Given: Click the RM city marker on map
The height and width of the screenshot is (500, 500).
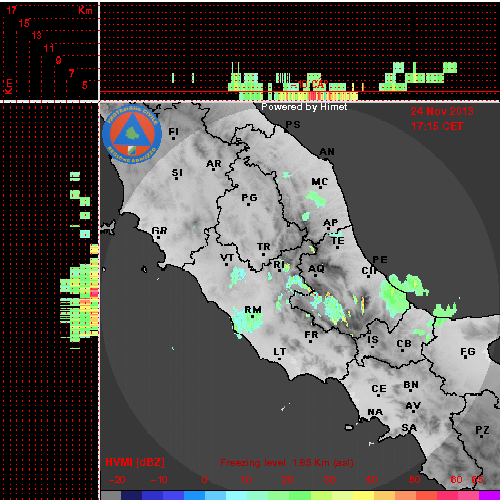Looking at the screenshot, I should click(253, 316).
